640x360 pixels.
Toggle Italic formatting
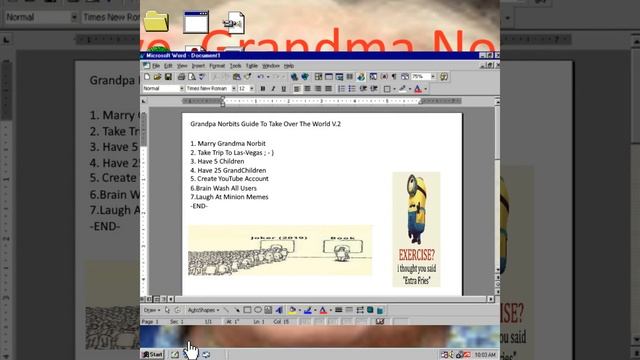click(x=273, y=89)
